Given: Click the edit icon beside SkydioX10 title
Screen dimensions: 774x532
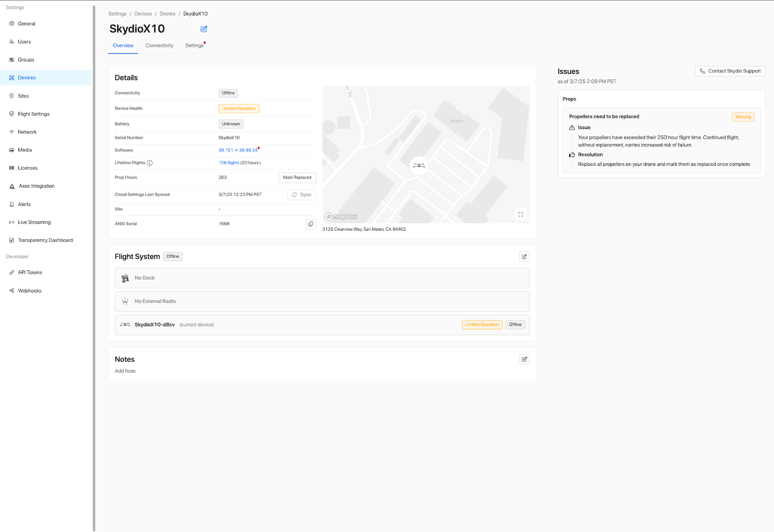Looking at the screenshot, I should pos(204,29).
